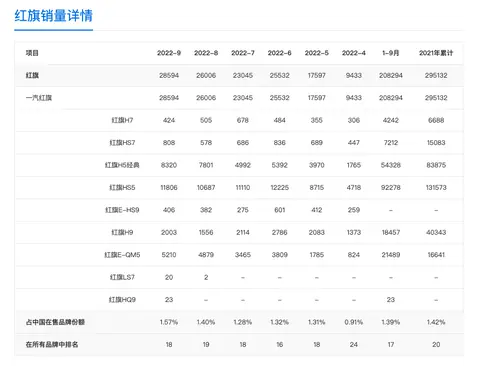Select the 2022-9 column header
The image size is (480, 366).
tap(169, 53)
